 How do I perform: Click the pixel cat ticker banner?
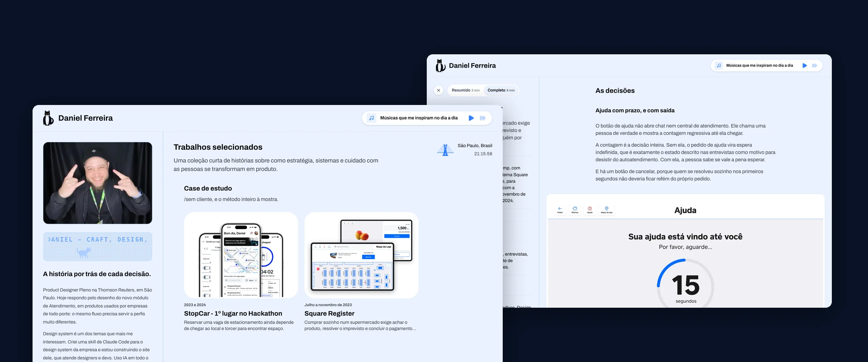click(98, 247)
